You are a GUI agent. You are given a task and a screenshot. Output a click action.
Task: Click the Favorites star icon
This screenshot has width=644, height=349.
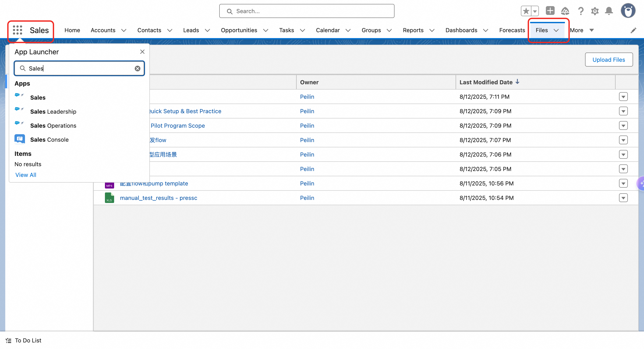[526, 11]
